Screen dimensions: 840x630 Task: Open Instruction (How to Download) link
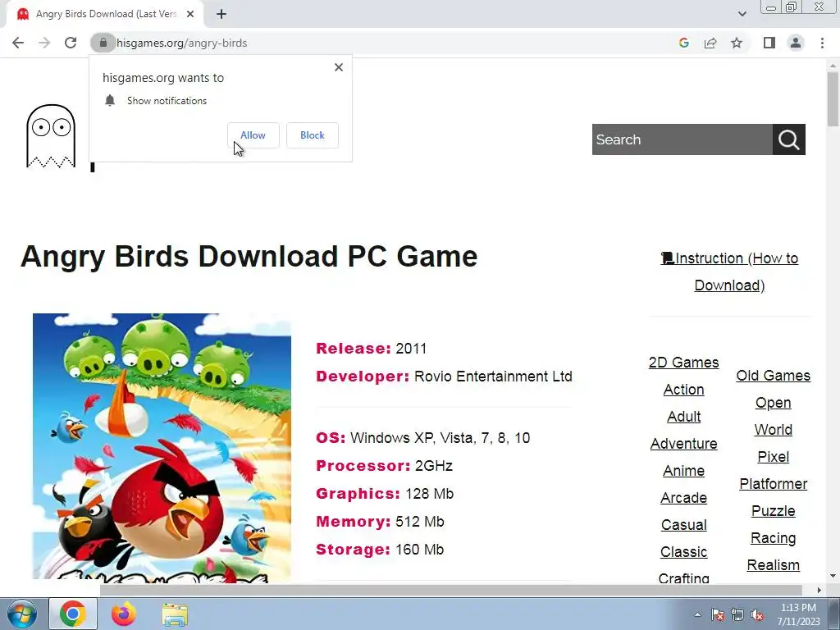tap(729, 272)
